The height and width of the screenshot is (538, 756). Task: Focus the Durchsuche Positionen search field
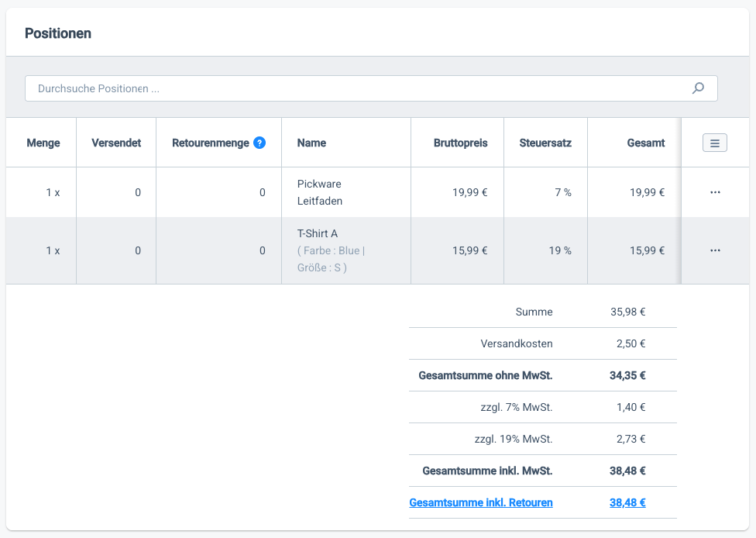click(356, 88)
